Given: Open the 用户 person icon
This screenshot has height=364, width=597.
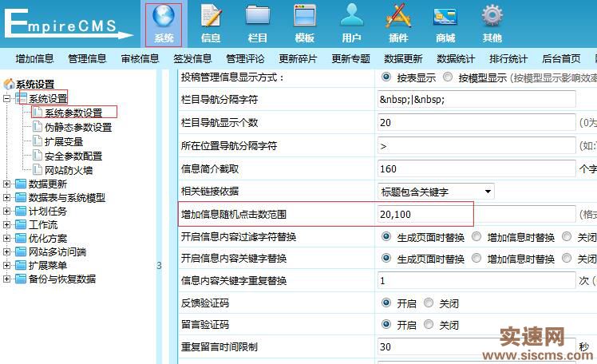Looking at the screenshot, I should (352, 16).
